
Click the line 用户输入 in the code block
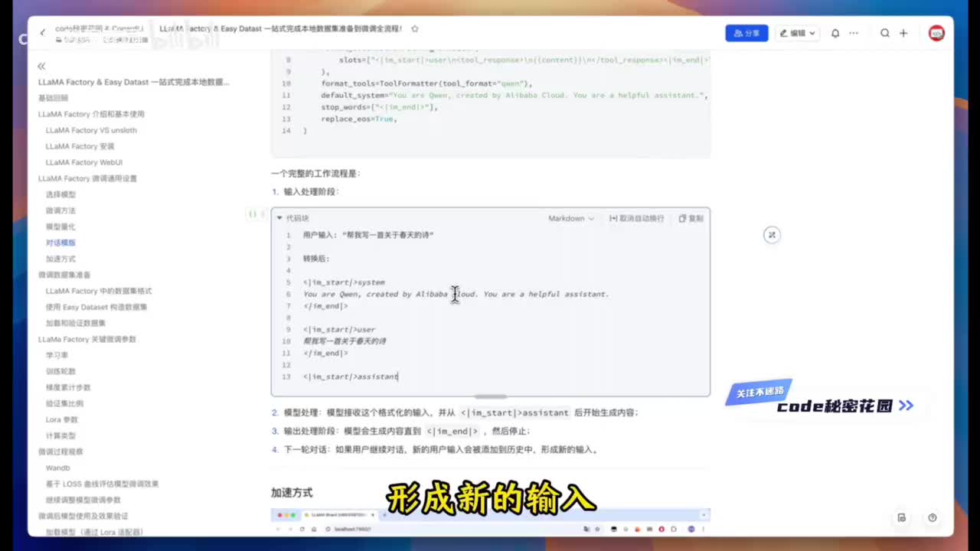coord(368,235)
